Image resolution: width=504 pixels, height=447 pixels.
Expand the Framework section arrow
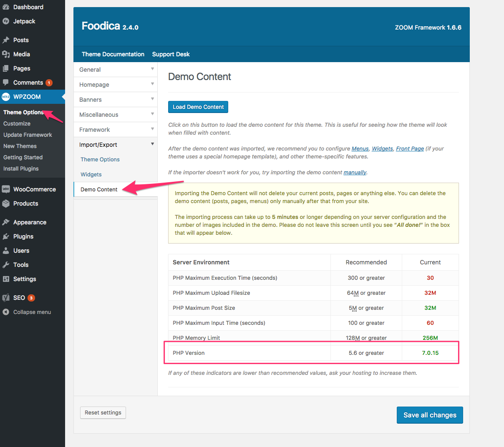point(152,129)
